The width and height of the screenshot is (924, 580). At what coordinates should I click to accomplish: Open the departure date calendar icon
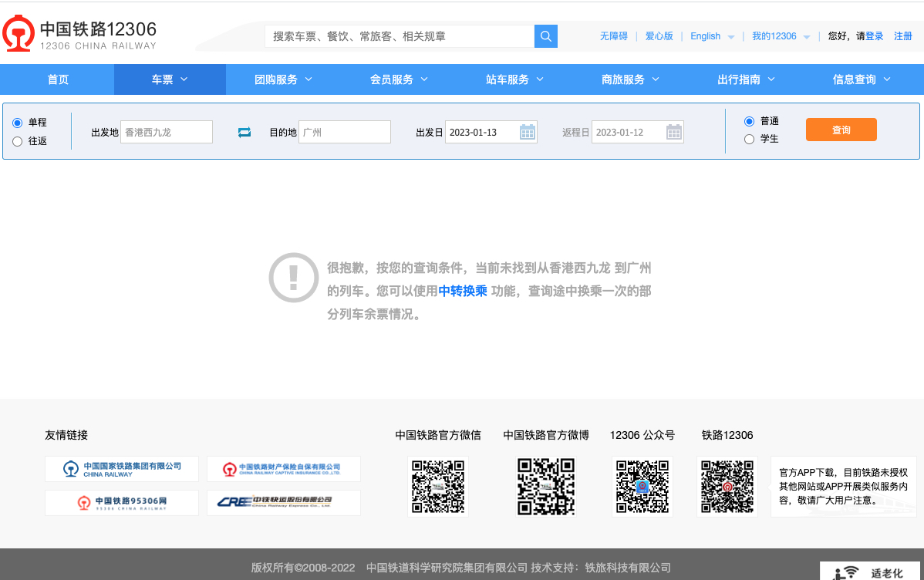point(528,132)
